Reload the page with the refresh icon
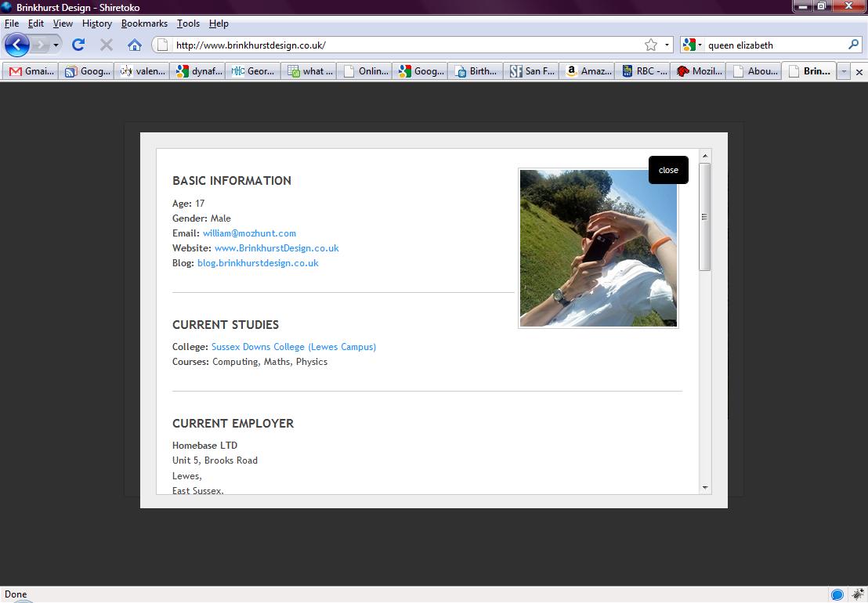The image size is (868, 603). coord(78,45)
